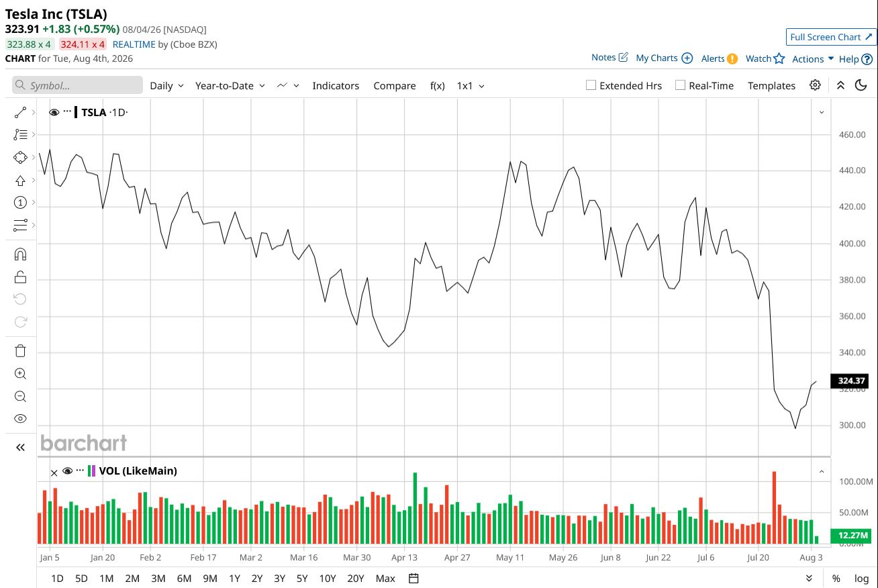Collapse the volume pane with up chevron

[822, 472]
